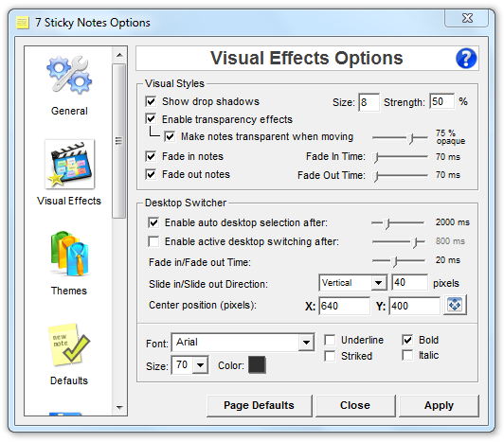Click the sidebar scrollbar thumb

[119, 141]
